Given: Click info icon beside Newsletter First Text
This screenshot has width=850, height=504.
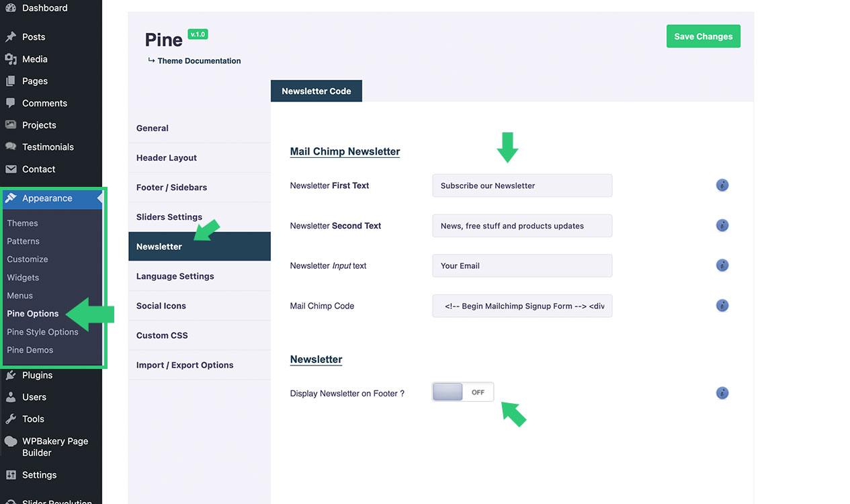Looking at the screenshot, I should (x=722, y=185).
